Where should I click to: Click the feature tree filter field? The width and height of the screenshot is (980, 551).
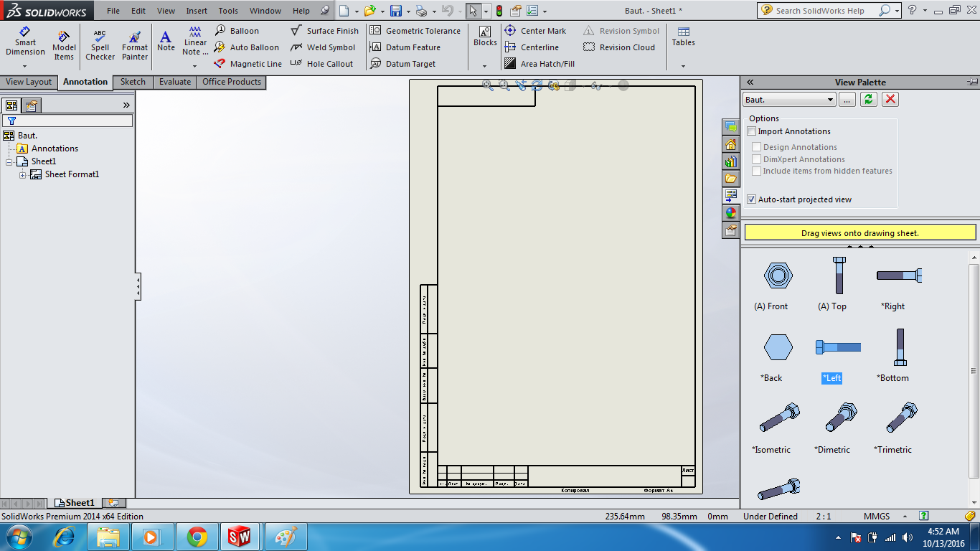click(x=67, y=121)
